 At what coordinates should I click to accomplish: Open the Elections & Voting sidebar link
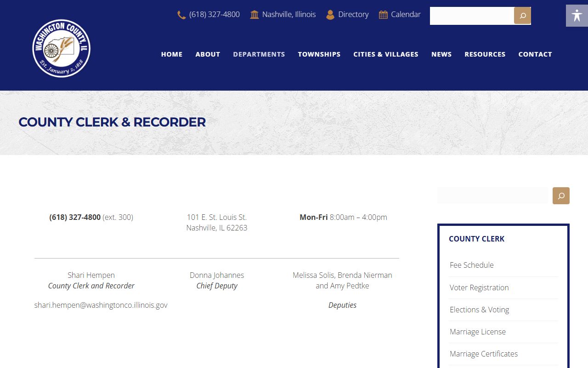[x=480, y=310]
